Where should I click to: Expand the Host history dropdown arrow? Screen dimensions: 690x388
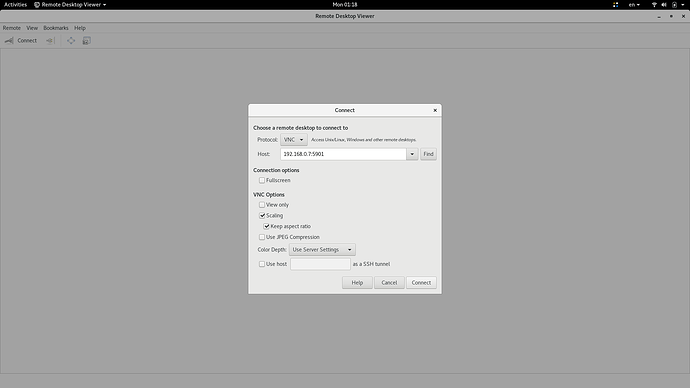click(412, 154)
